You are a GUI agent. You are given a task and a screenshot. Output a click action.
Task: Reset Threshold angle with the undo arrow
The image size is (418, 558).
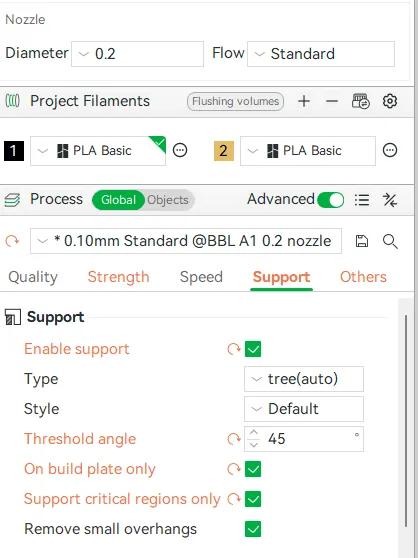coord(234,439)
